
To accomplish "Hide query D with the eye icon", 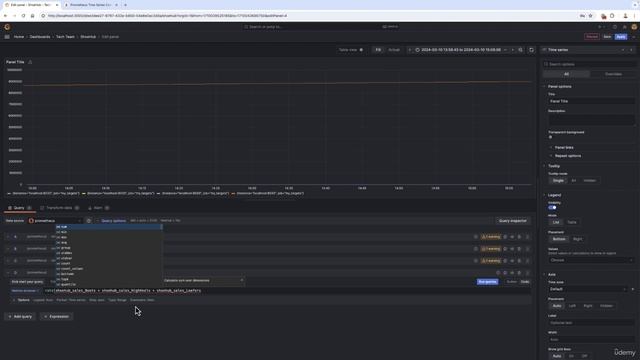I will click(x=512, y=273).
